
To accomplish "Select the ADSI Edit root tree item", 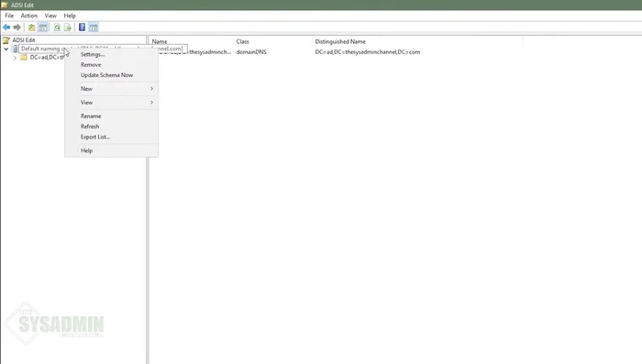I will 23,40.
